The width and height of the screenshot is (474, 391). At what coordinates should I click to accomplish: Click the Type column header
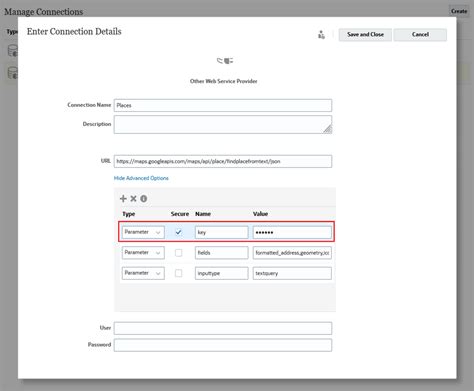click(129, 214)
